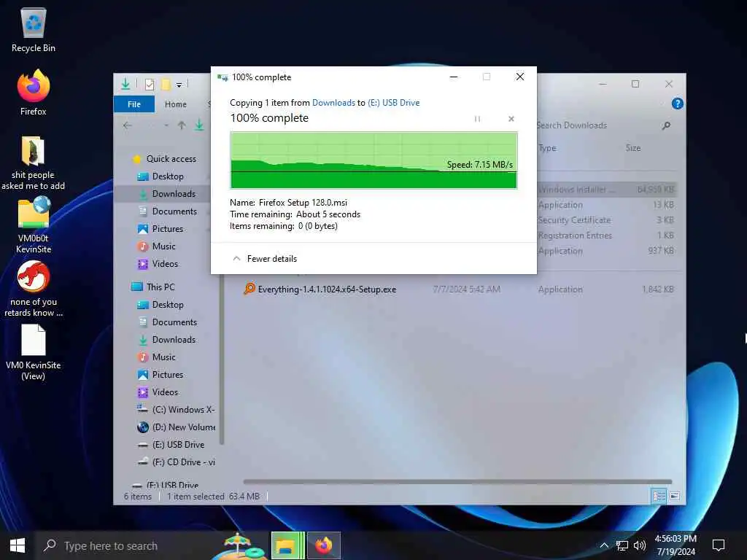Show hidden system tray icons

click(x=604, y=545)
